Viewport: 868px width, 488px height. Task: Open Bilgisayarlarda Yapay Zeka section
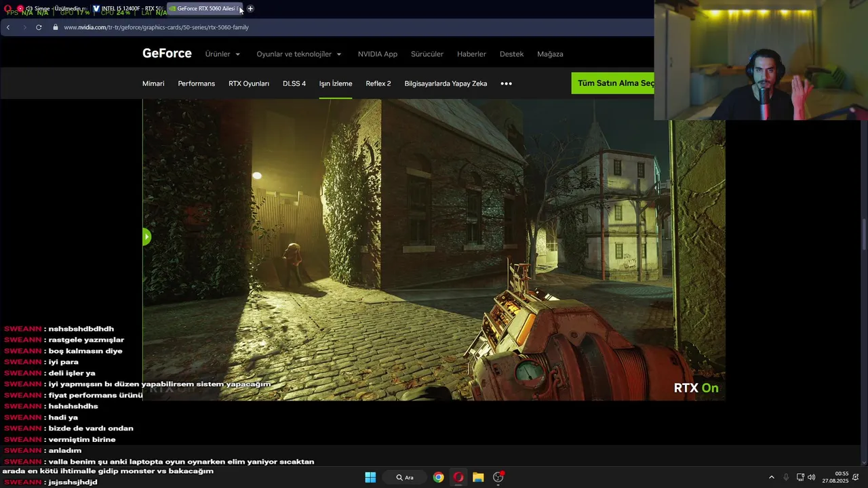446,83
